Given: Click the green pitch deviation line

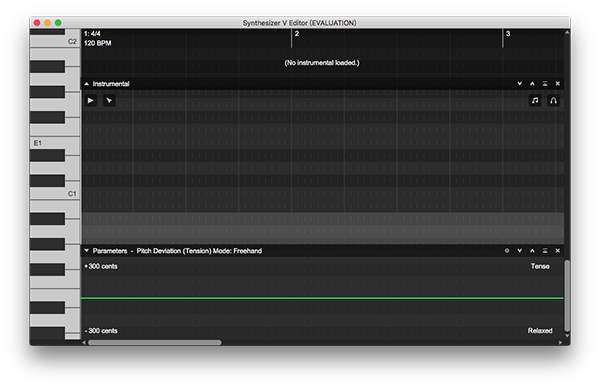Looking at the screenshot, I should click(322, 298).
